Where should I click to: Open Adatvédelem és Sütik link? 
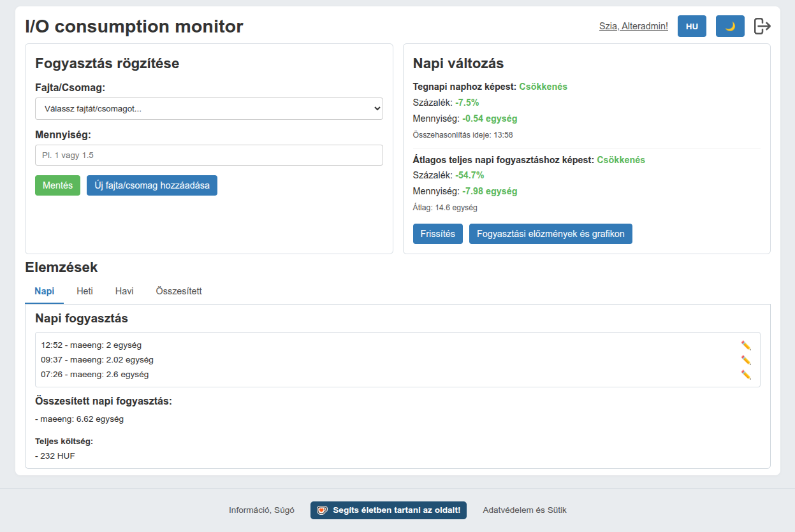point(524,510)
